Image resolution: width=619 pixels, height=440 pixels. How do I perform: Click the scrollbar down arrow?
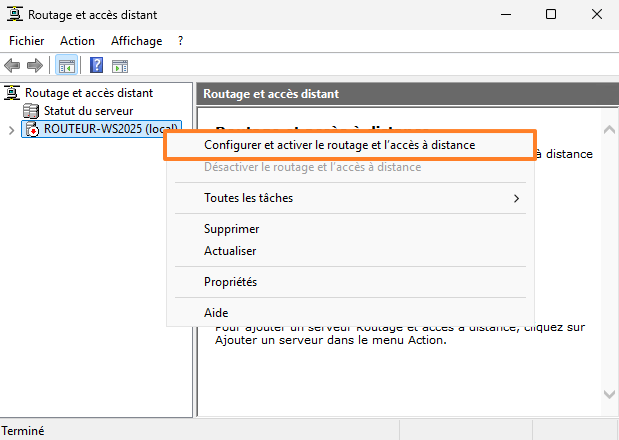[x=609, y=394]
